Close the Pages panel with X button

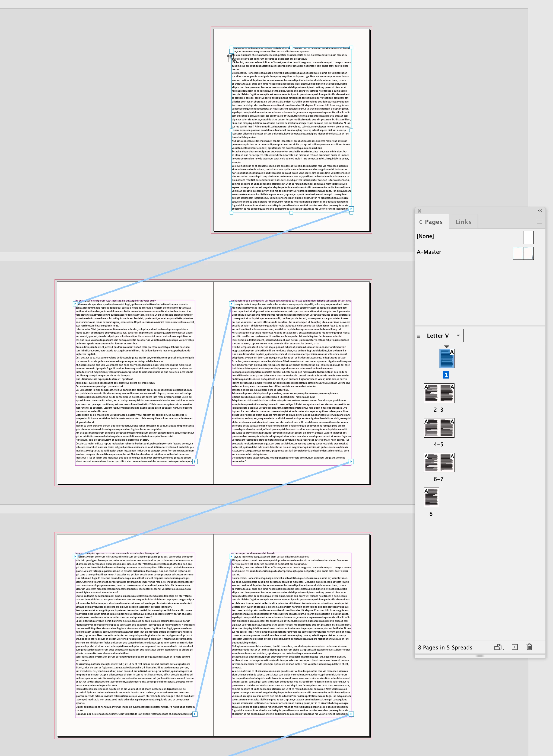(419, 211)
